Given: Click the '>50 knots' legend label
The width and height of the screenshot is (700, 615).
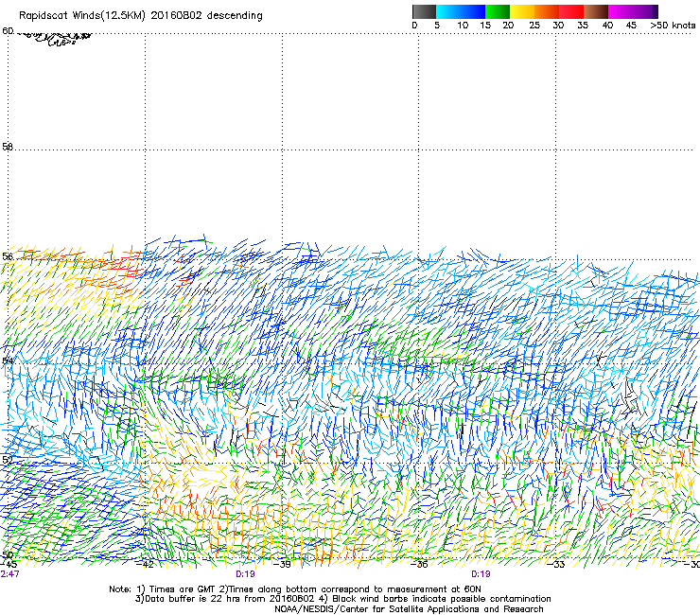Looking at the screenshot, I should [673, 25].
